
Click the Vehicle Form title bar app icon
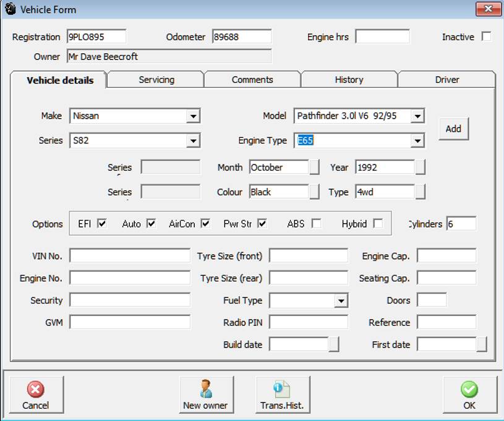(10, 9)
